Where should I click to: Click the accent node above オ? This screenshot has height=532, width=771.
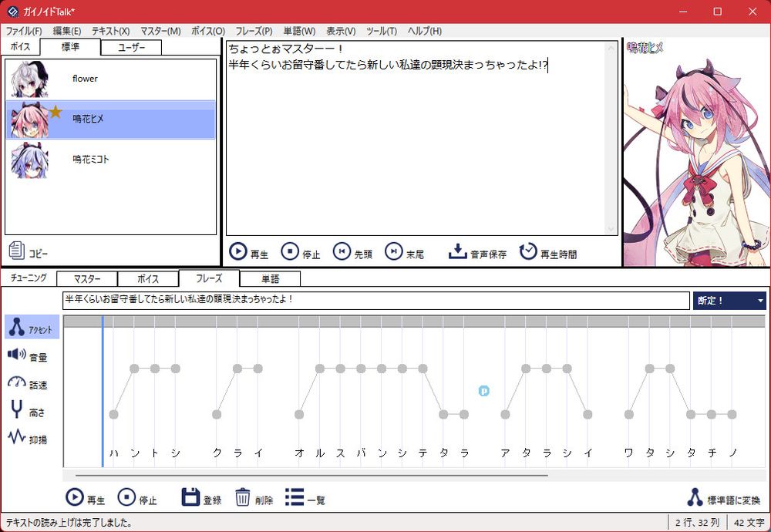point(299,415)
